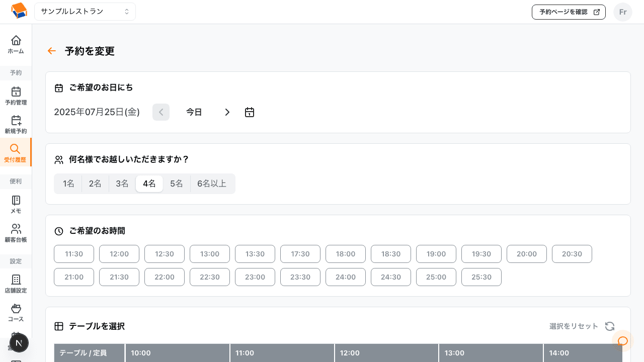Click the 予約ページを確認 button
644x362 pixels.
click(569, 12)
